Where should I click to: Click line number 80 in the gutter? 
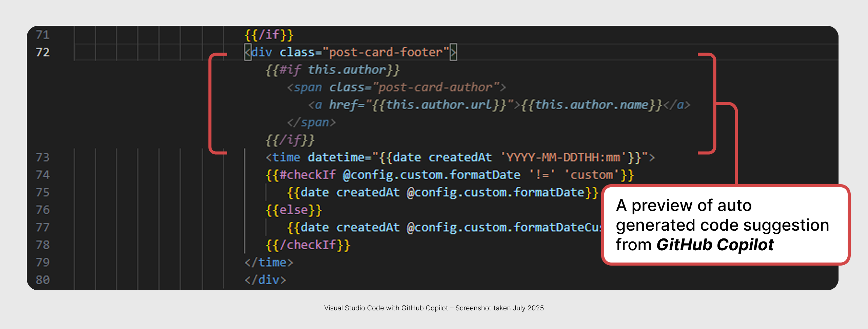click(43, 280)
